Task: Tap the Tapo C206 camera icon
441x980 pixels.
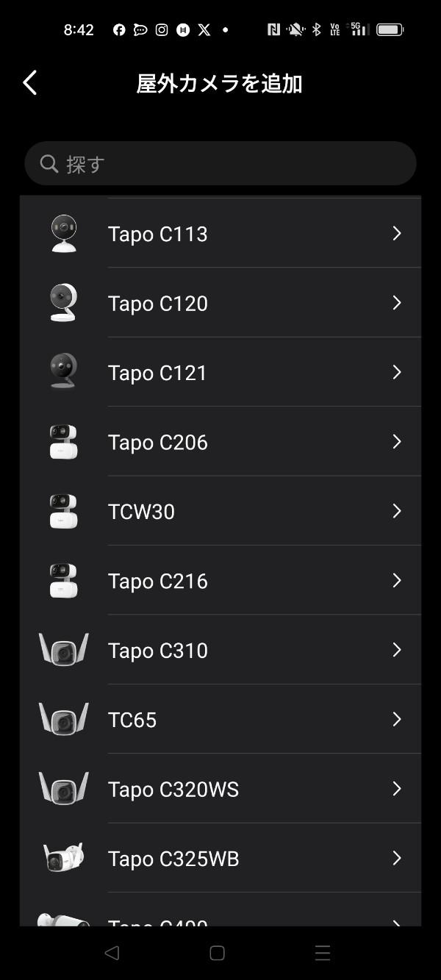Action: click(64, 442)
